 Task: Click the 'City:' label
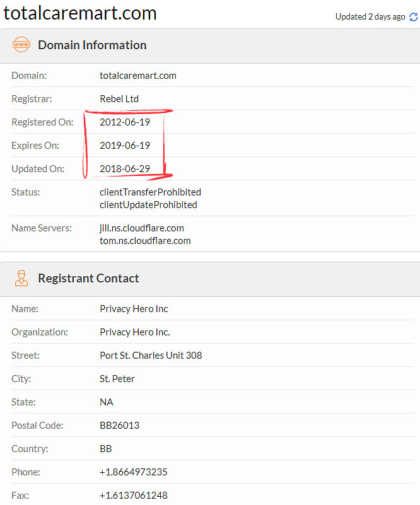[x=21, y=379]
